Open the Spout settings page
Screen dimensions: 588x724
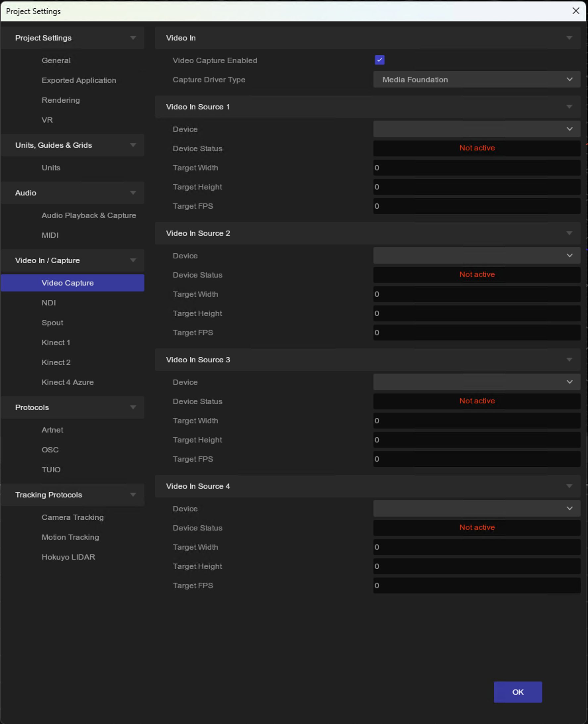point(52,323)
